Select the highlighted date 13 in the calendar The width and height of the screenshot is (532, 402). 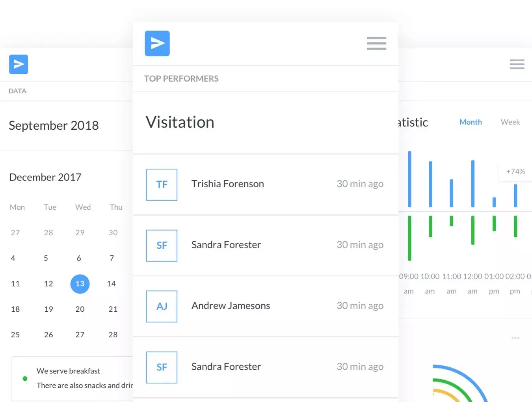tap(80, 284)
